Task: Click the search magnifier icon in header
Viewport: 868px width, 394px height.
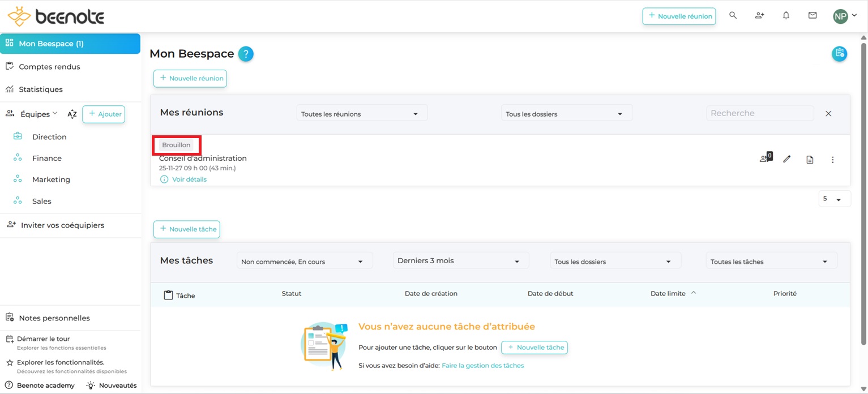Action: point(733,16)
